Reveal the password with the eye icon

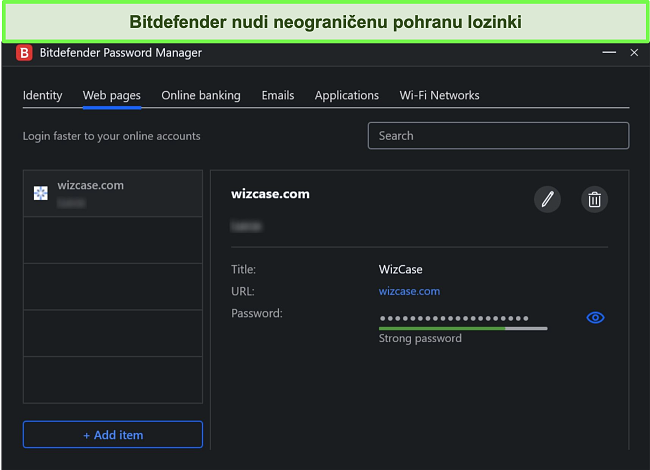[x=595, y=318]
